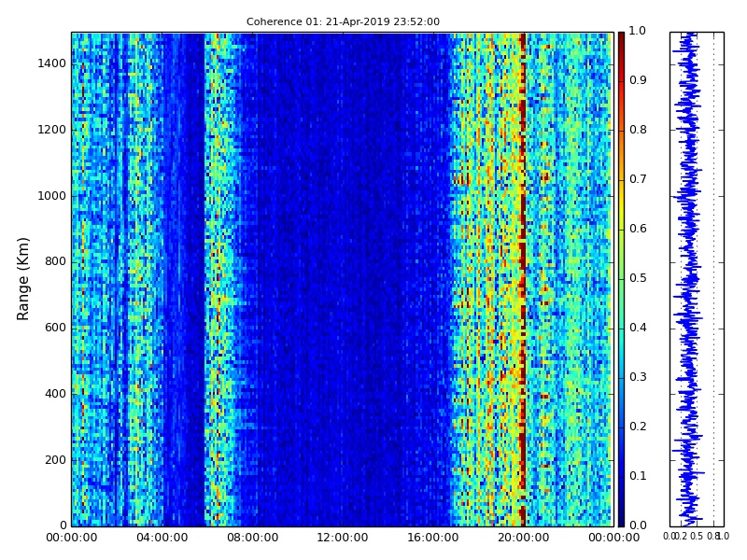
Task: Click the colorbar value label 1.0
Action: tap(638, 31)
